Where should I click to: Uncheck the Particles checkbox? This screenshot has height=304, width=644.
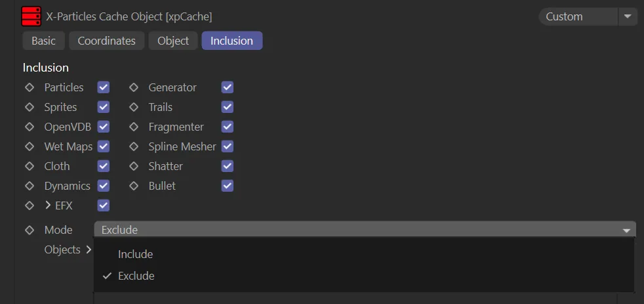(103, 87)
